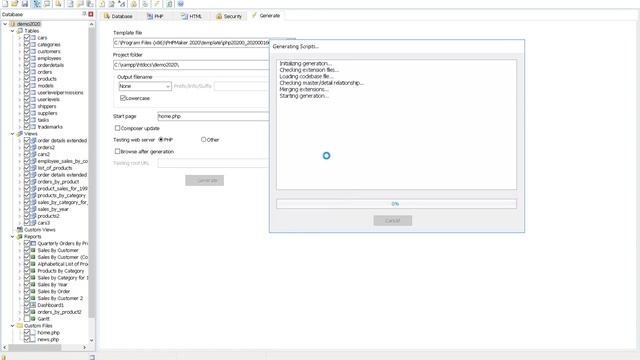
Task: Click the New project toolbar icon
Action: pyautogui.click(x=5, y=3)
